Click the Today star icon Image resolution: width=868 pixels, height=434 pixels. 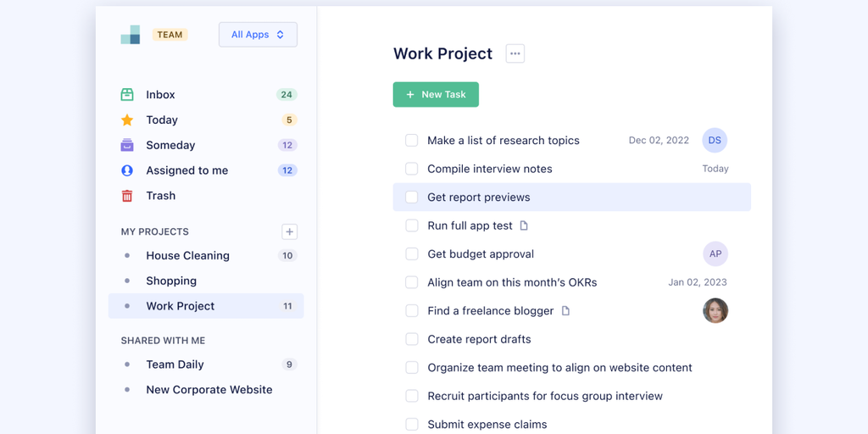[x=127, y=120]
